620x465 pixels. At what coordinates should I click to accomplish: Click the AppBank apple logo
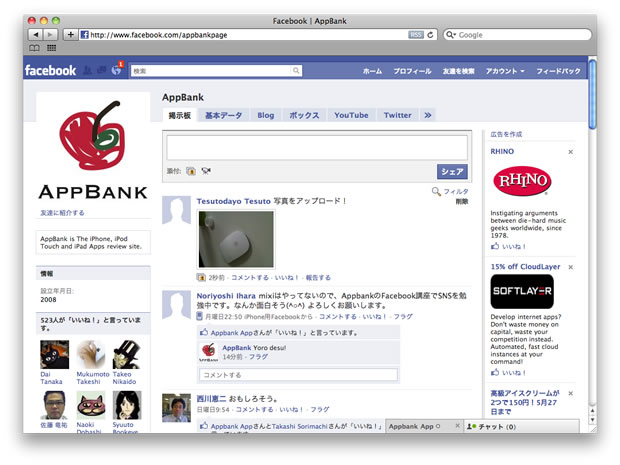coord(93,135)
